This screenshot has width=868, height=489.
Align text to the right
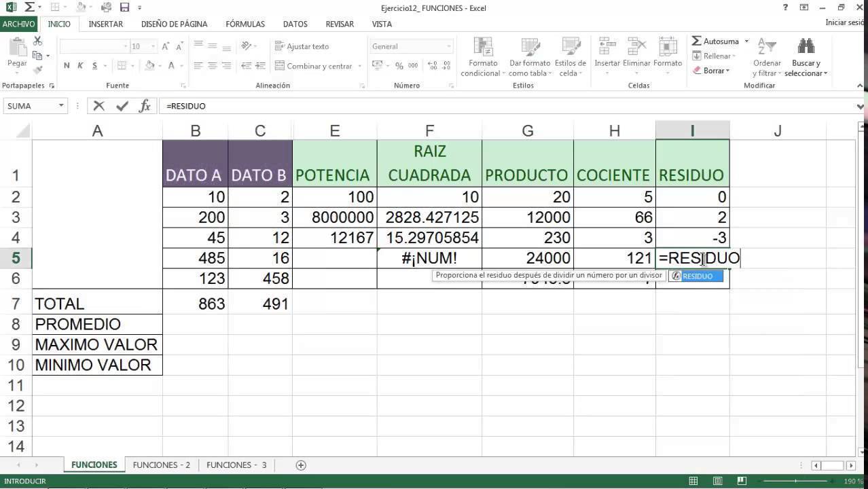coord(227,66)
